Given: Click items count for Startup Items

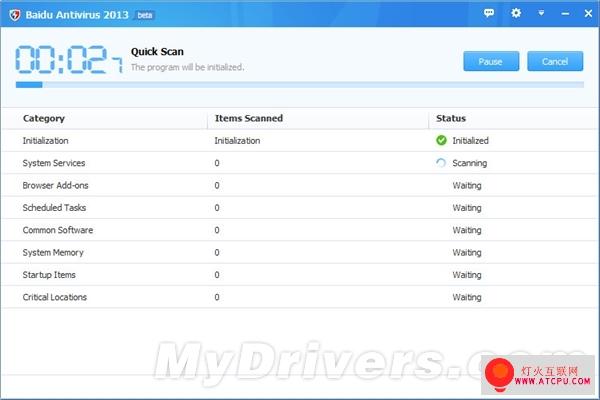Looking at the screenshot, I should pos(217,275).
